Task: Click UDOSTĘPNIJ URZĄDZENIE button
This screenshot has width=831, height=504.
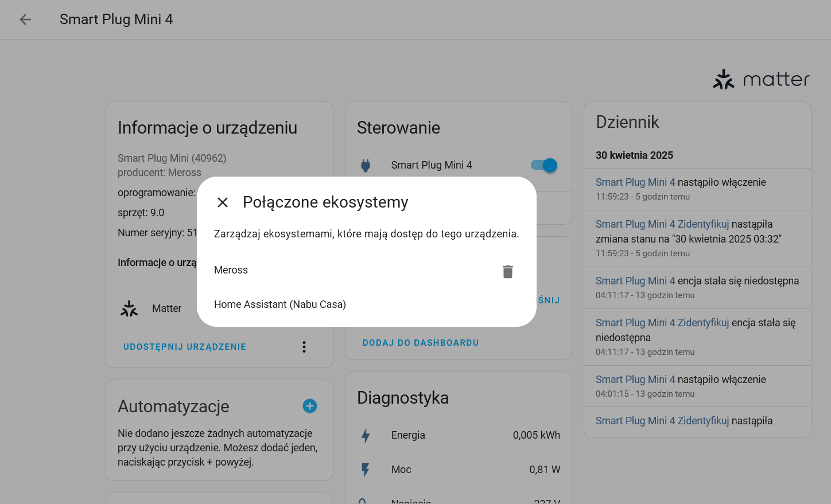Action: 185,347
